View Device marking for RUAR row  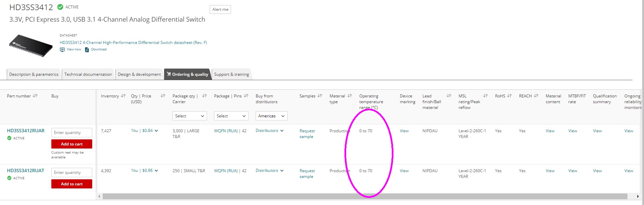tap(404, 131)
